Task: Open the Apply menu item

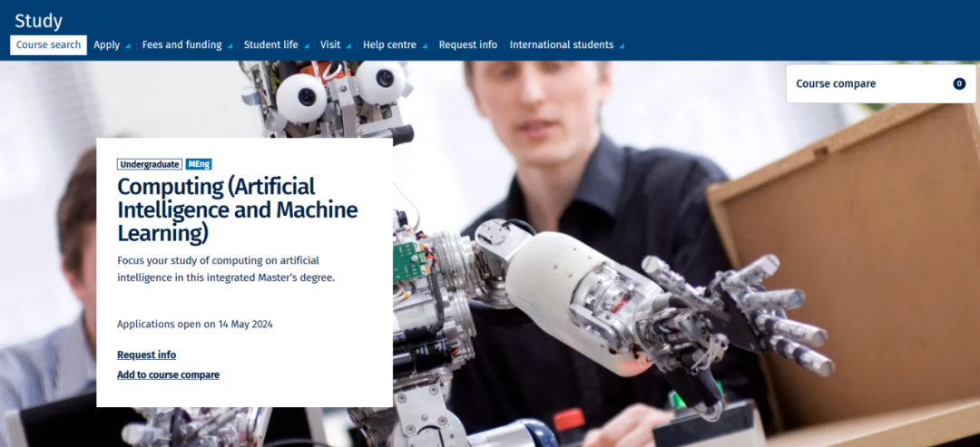Action: coord(107,45)
